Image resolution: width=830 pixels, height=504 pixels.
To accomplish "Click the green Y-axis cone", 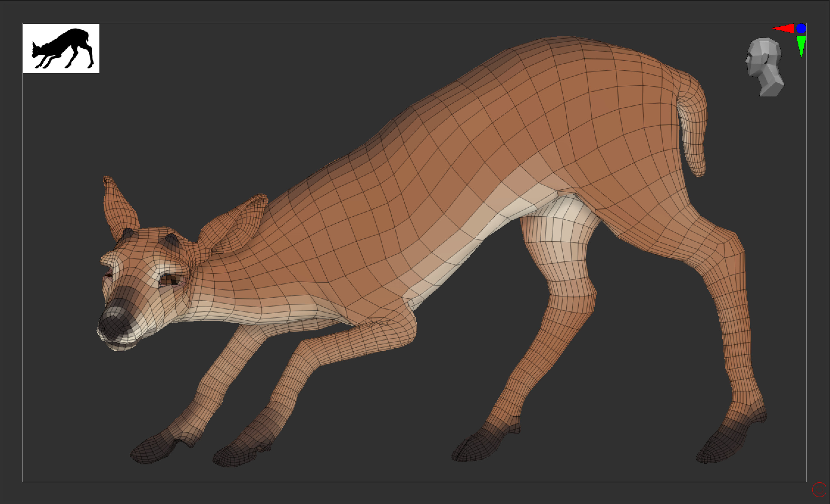I will 801,46.
